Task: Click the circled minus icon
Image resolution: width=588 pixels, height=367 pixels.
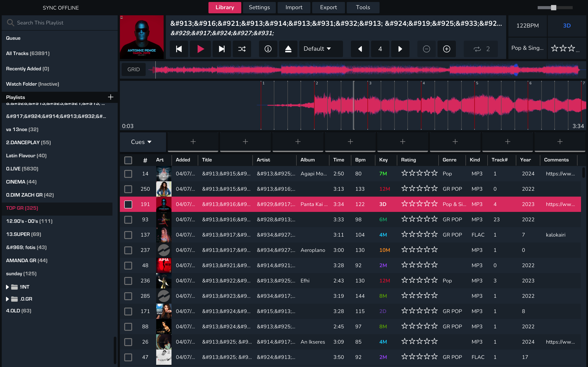Action: pos(426,49)
